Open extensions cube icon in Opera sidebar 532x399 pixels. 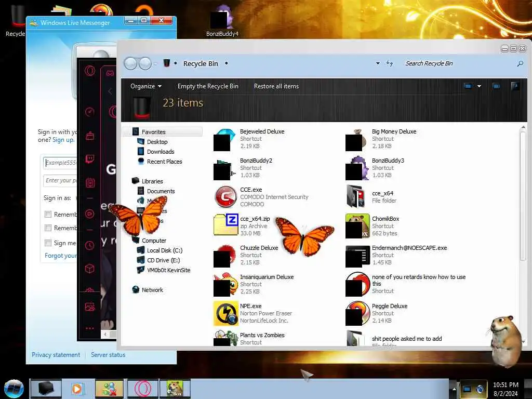(x=89, y=269)
